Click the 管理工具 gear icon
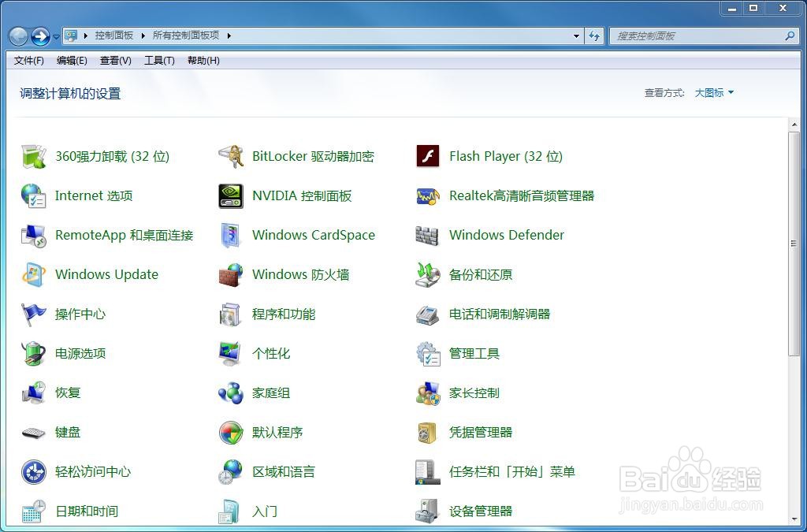The width and height of the screenshot is (807, 532). click(x=428, y=354)
